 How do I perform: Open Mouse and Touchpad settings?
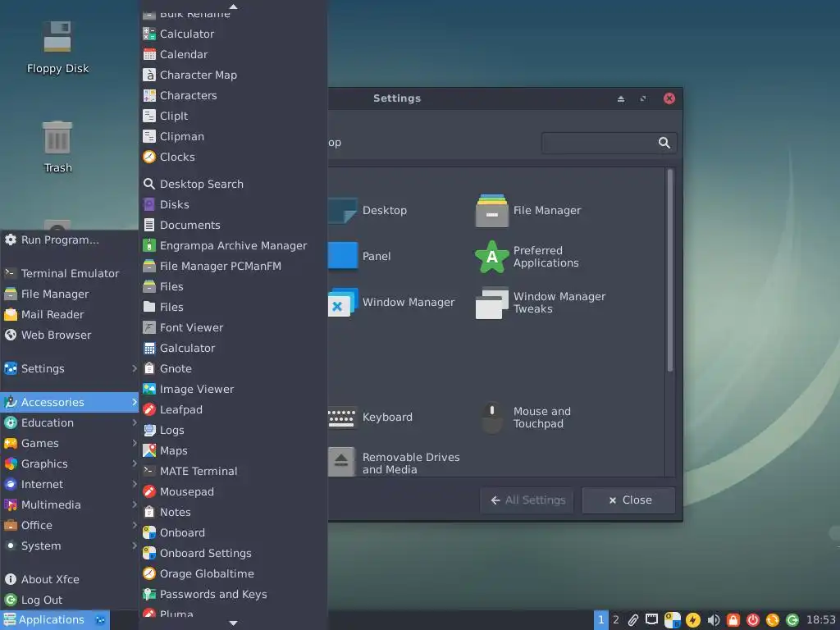click(x=525, y=418)
